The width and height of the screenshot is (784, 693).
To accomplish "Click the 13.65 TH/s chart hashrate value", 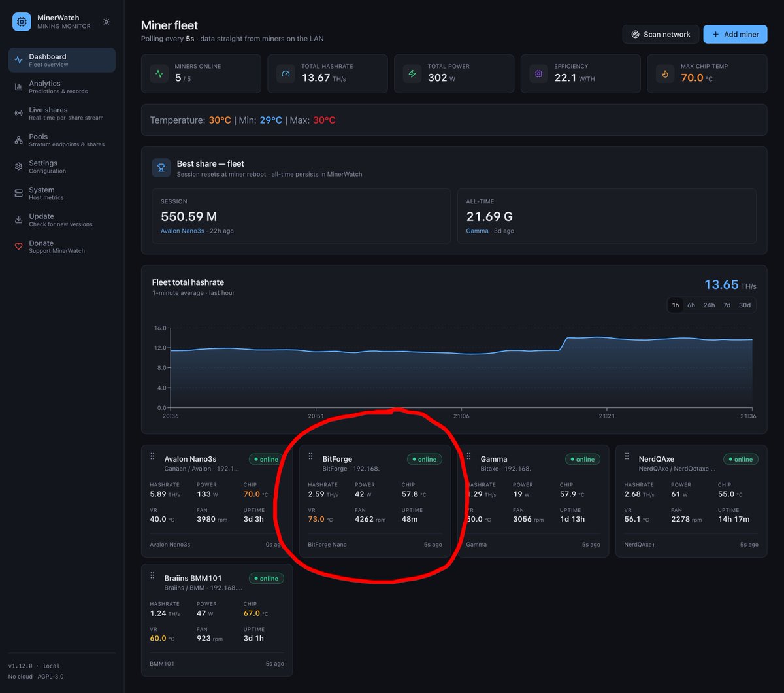I will point(730,284).
